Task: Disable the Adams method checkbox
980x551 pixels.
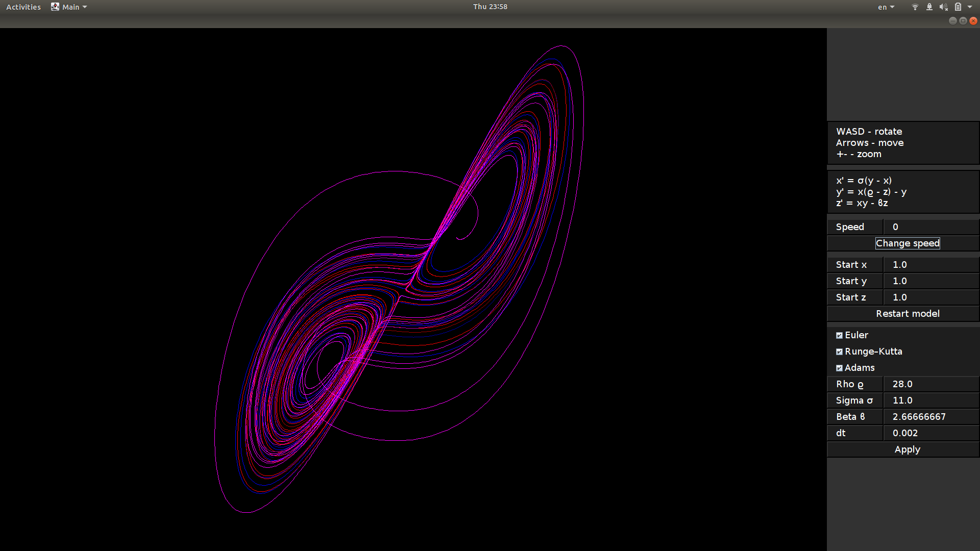Action: [x=839, y=368]
